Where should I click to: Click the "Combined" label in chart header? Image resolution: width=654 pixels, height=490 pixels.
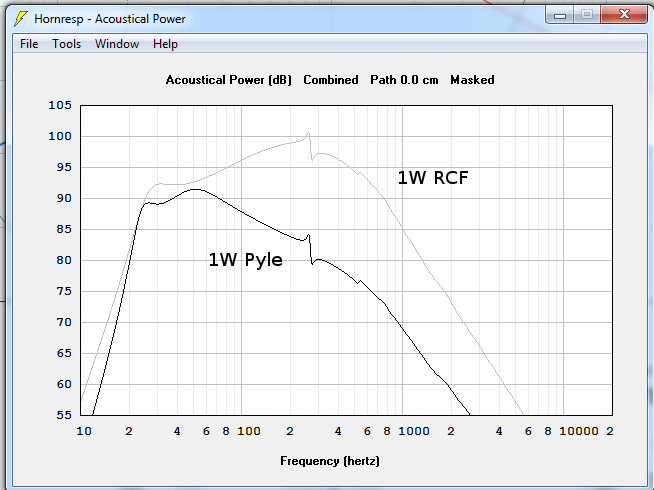click(331, 80)
